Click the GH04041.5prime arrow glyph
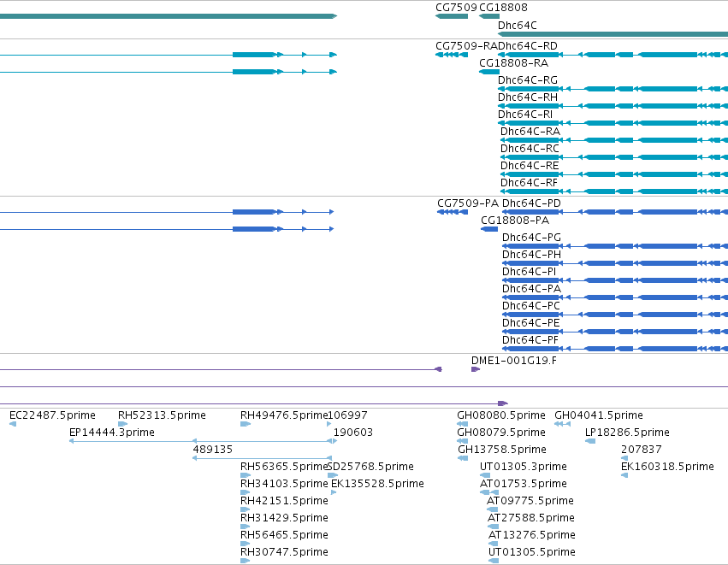Viewport: 728px width, 565px height. click(x=562, y=423)
